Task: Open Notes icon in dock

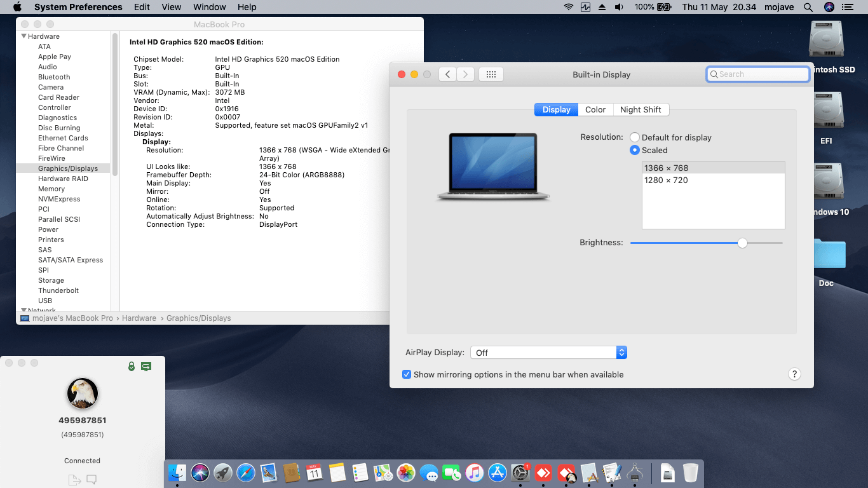Action: pos(337,473)
